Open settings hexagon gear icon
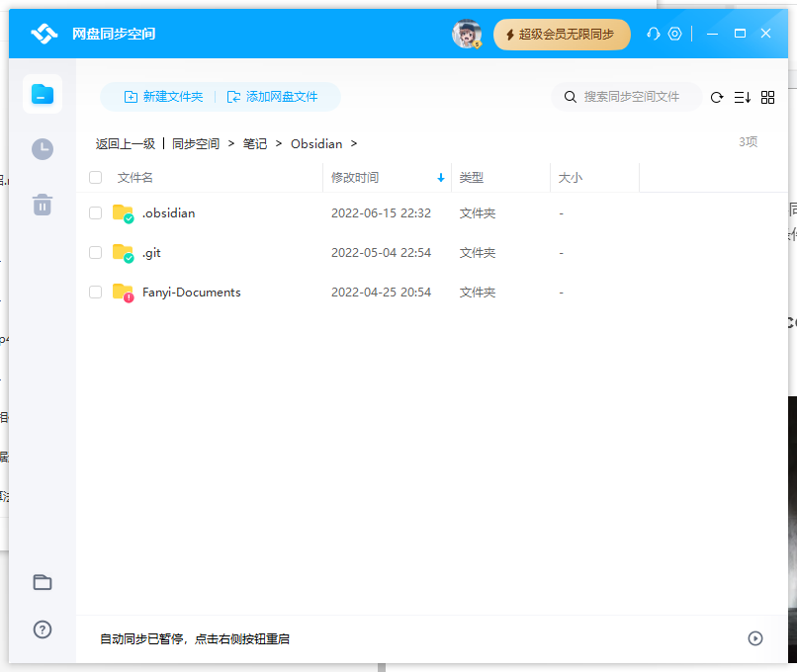797x672 pixels. coord(674,34)
